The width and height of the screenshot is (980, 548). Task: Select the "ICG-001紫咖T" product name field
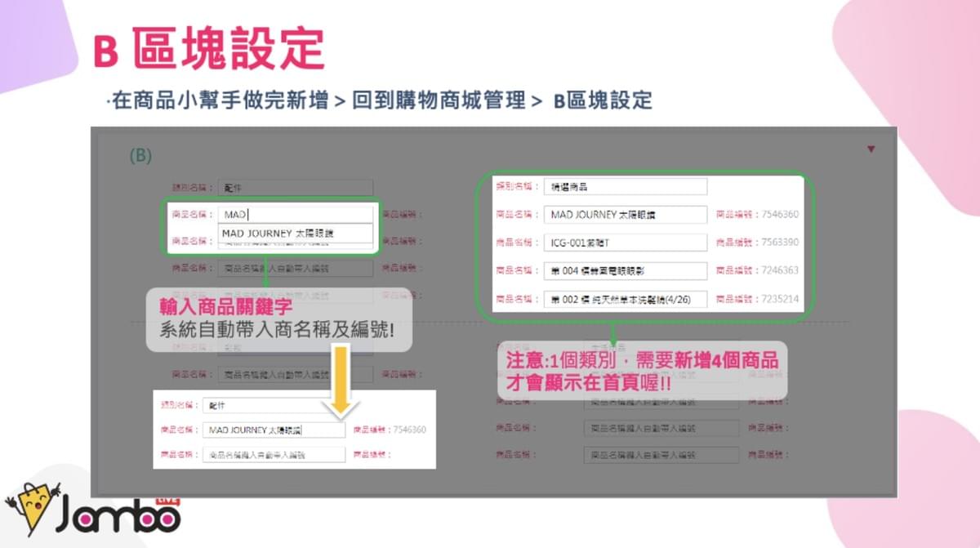tap(626, 243)
